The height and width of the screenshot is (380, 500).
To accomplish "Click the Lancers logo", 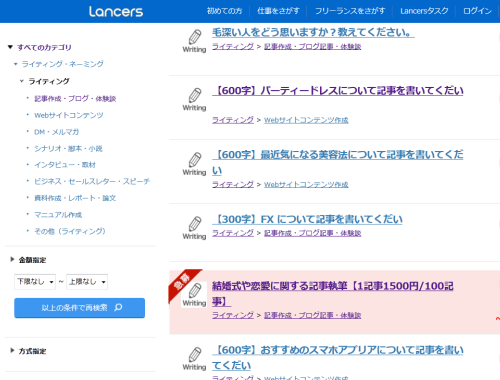I will tap(116, 11).
